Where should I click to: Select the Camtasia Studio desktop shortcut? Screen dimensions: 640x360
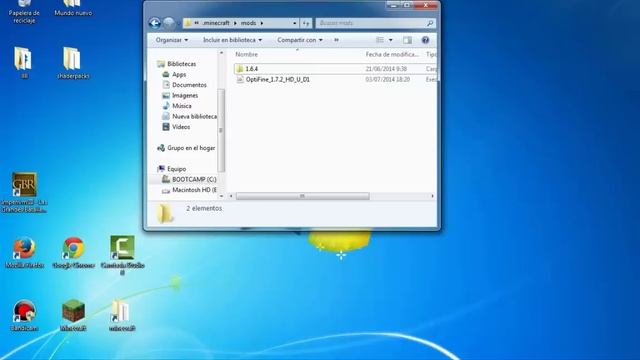(x=122, y=256)
